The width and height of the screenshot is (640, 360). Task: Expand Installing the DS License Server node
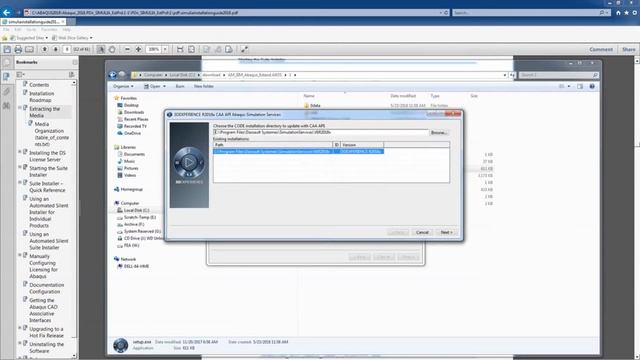click(x=20, y=152)
